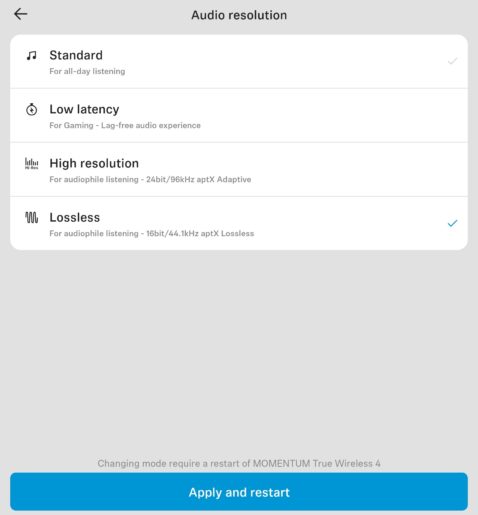Select the Standard audio mode
The width and height of the screenshot is (478, 515).
click(239, 62)
